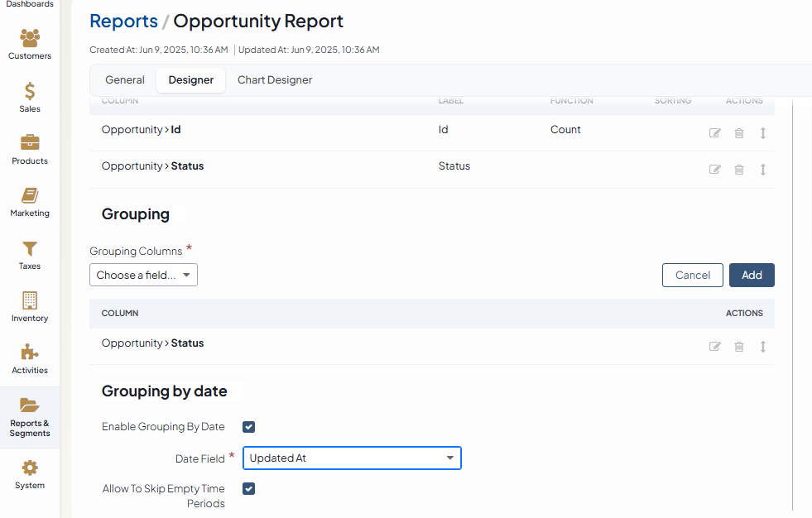Uncheck Allow To Skip Empty Time Periods
812x518 pixels.
click(x=248, y=489)
